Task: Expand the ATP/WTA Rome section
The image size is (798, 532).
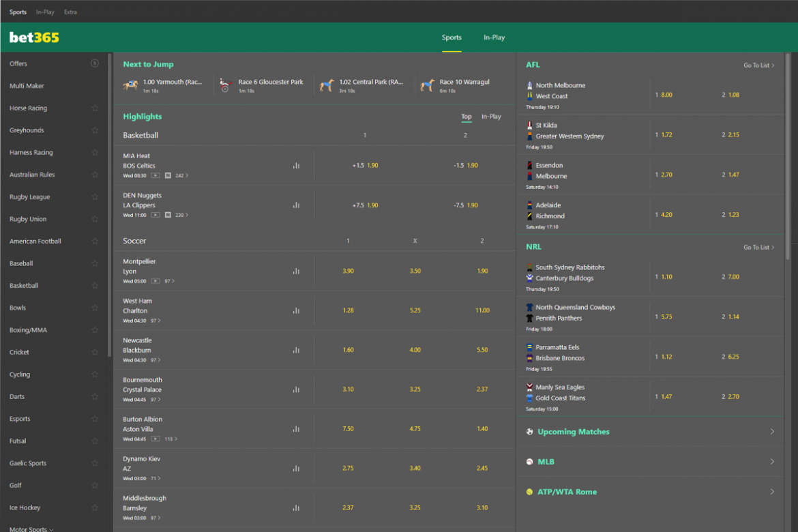Action: [x=650, y=492]
